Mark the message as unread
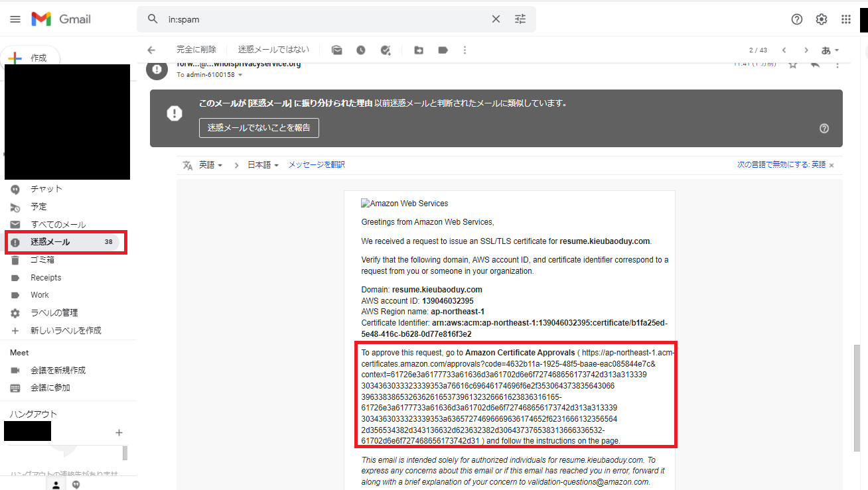The height and width of the screenshot is (490, 868). pyautogui.click(x=337, y=50)
